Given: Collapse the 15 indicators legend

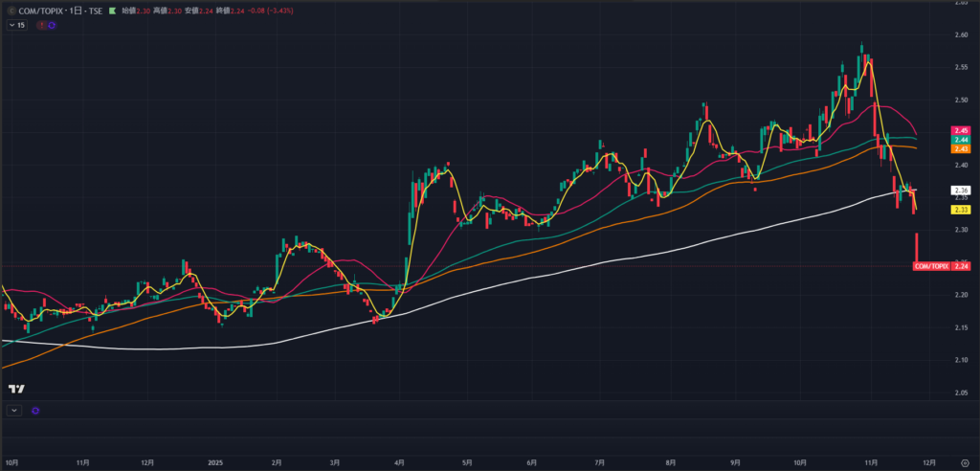Looking at the screenshot, I should 16,25.
